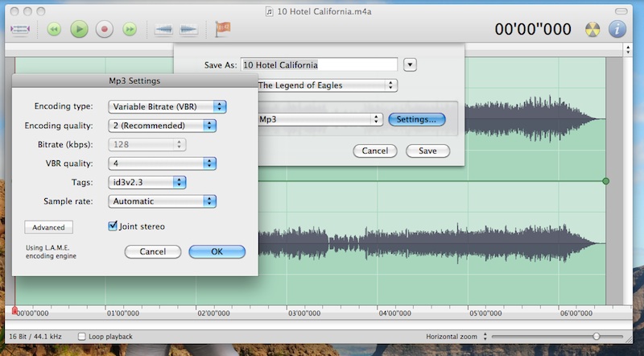644x356 pixels.
Task: Open the Encoding type dropdown
Action: pyautogui.click(x=167, y=106)
